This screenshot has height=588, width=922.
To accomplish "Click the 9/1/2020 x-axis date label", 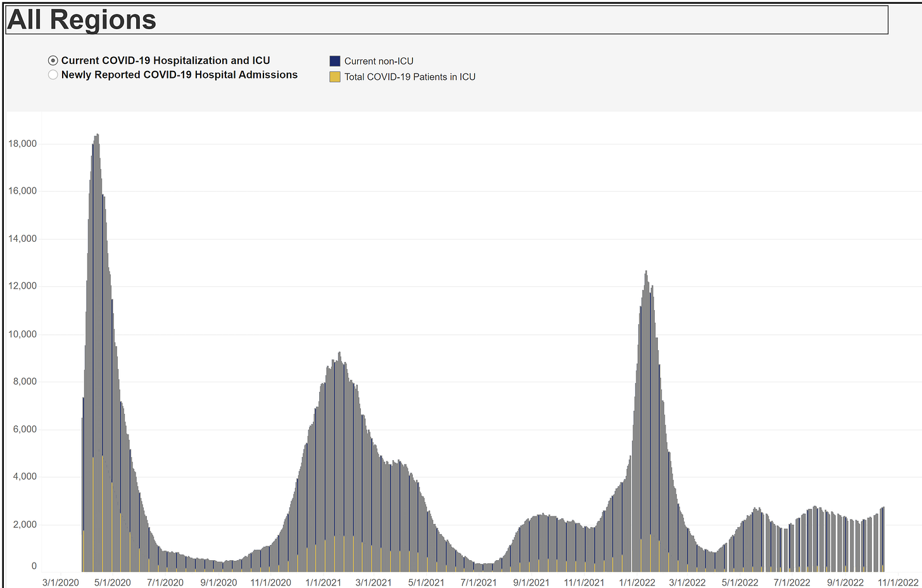I will point(218,582).
